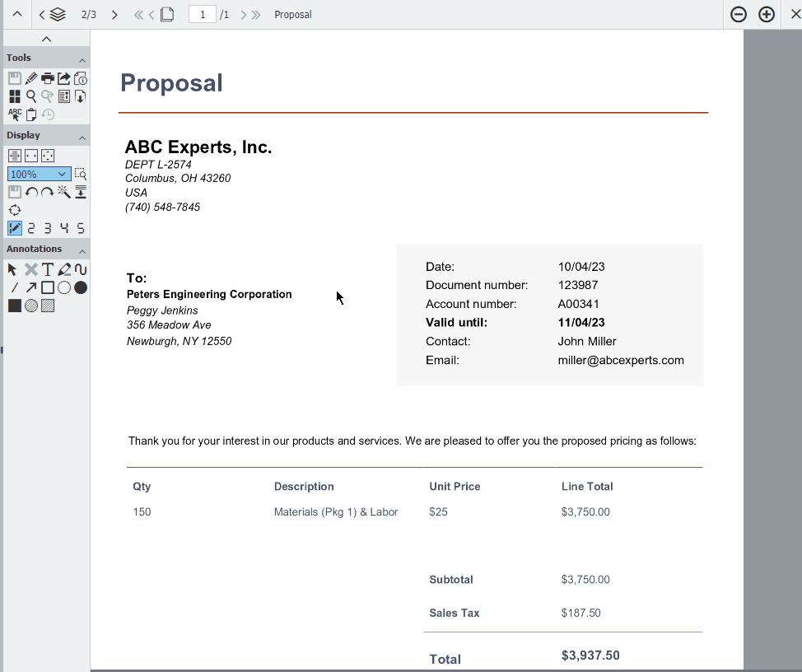Switch to annotation layer 5

[x=81, y=228]
